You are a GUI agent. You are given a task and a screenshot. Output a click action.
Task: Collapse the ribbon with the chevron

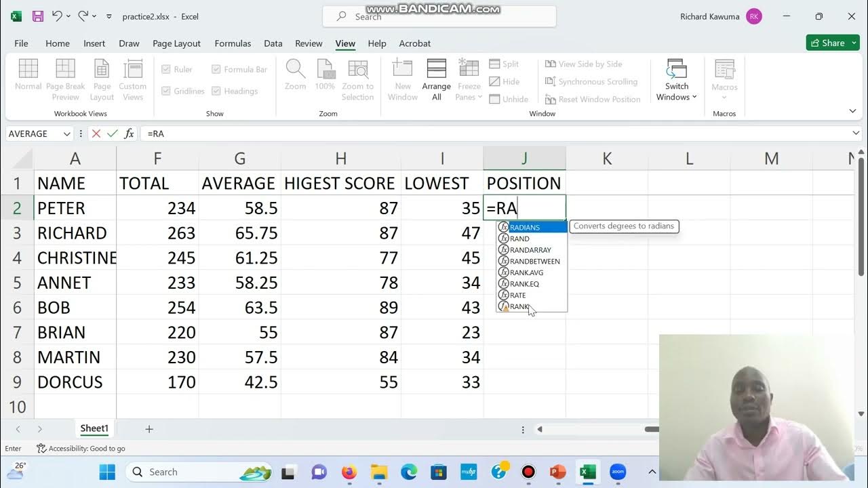(852, 111)
